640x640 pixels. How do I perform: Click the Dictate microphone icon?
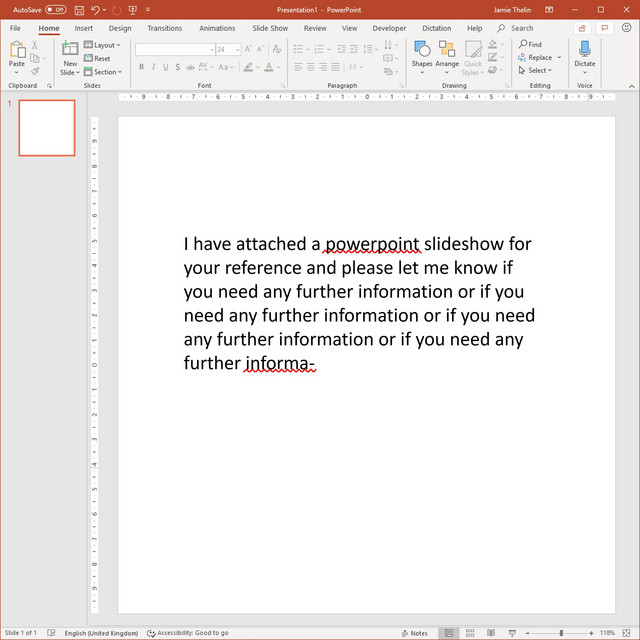(x=585, y=50)
